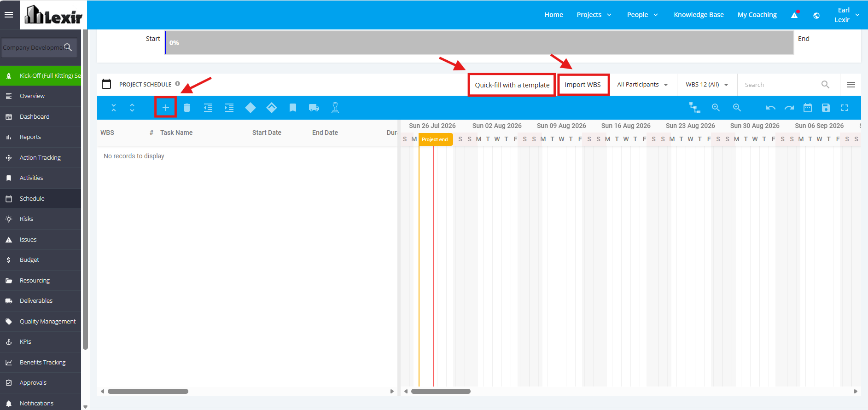This screenshot has height=410, width=868.
Task: Click the sidebar search magnifier icon
Action: (x=68, y=47)
